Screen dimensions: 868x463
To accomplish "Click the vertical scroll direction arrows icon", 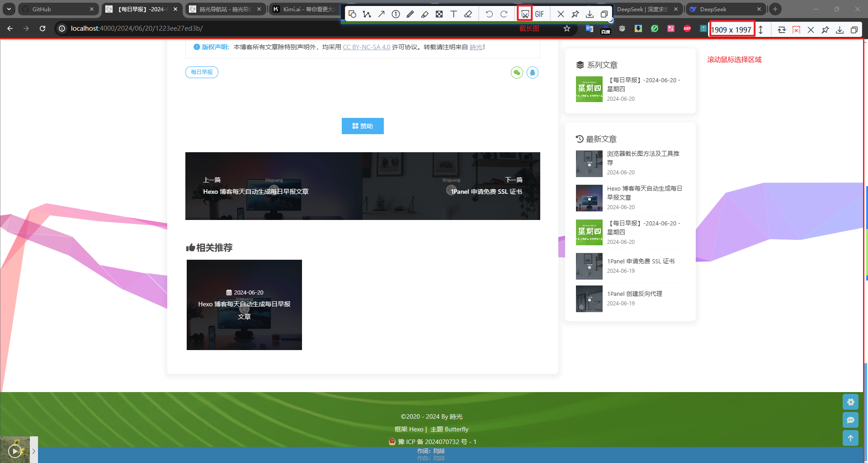I will tap(761, 30).
